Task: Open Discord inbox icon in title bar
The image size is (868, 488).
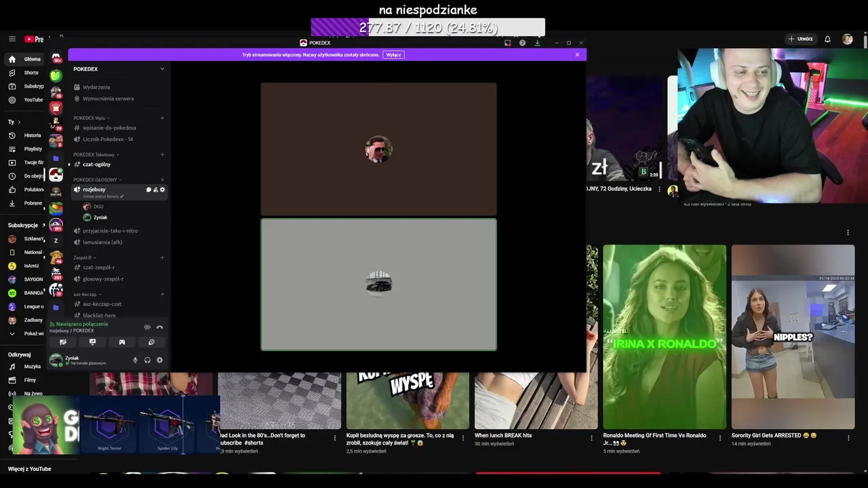Action: pyautogui.click(x=507, y=43)
